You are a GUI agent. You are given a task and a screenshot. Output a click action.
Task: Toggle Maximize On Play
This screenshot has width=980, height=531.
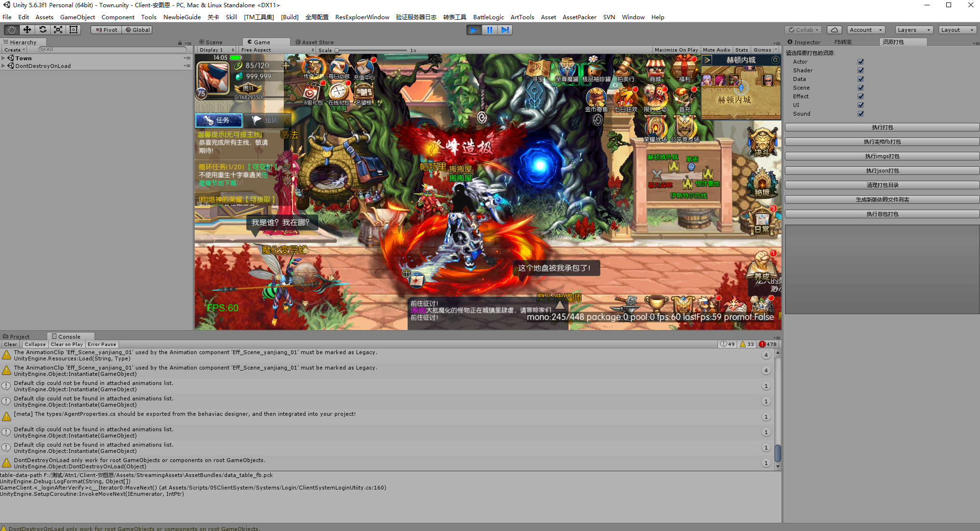coord(676,50)
